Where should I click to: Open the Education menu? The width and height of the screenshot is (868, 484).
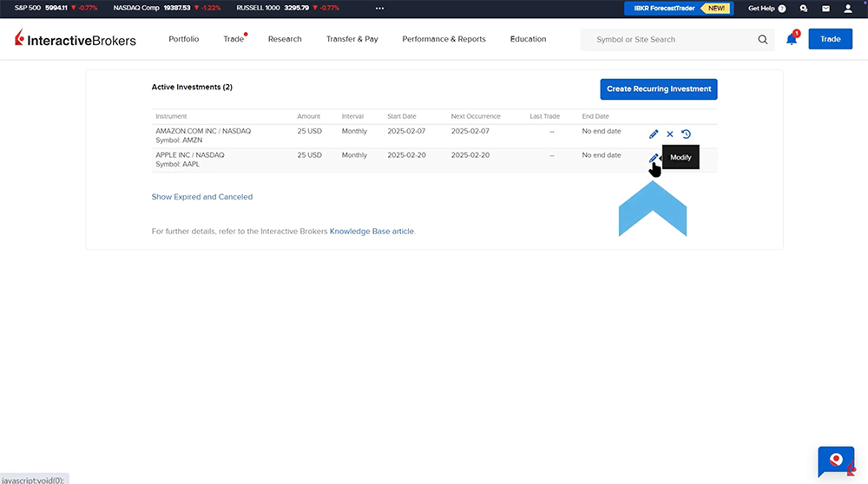click(528, 39)
